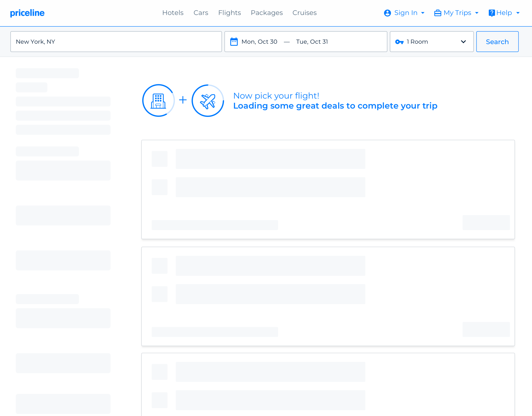Expand the Help dropdown arrow
The height and width of the screenshot is (416, 532).
point(518,13)
